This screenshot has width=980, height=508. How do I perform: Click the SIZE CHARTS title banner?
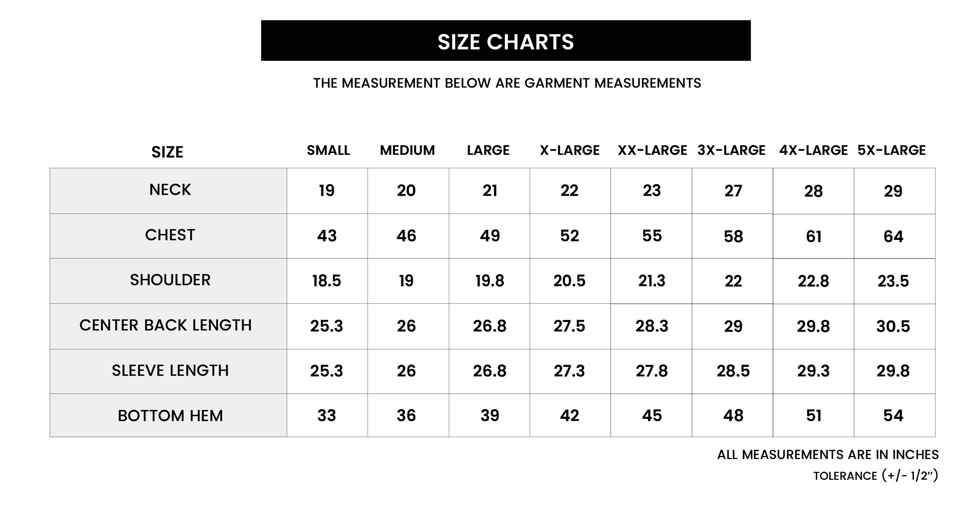506,41
